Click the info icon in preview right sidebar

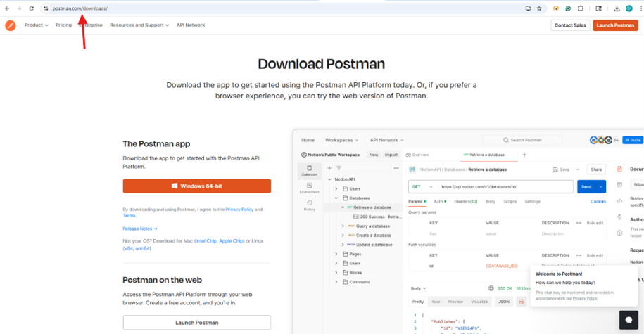619,233
